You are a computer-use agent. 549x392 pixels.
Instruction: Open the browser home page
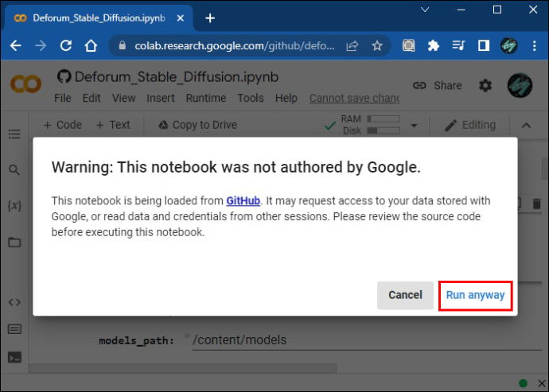91,46
